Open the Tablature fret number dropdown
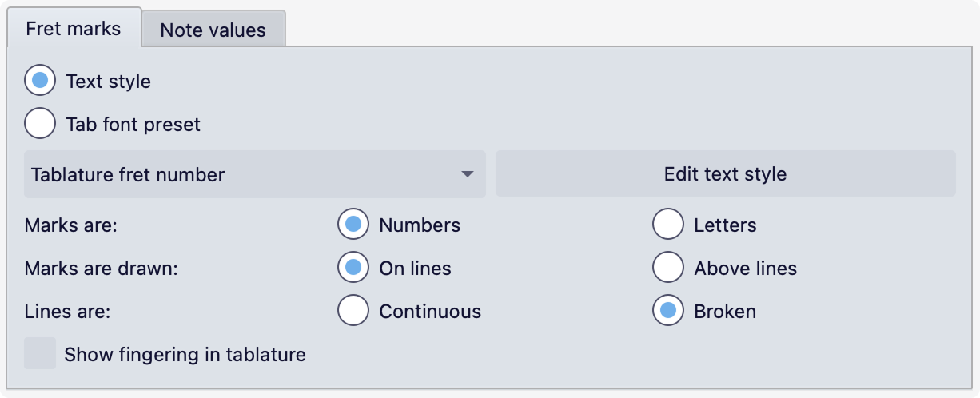Screen dimensions: 980x398 254,174
